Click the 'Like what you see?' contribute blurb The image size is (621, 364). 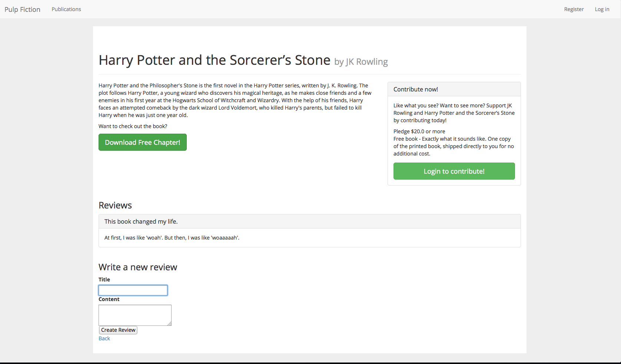pos(454,113)
